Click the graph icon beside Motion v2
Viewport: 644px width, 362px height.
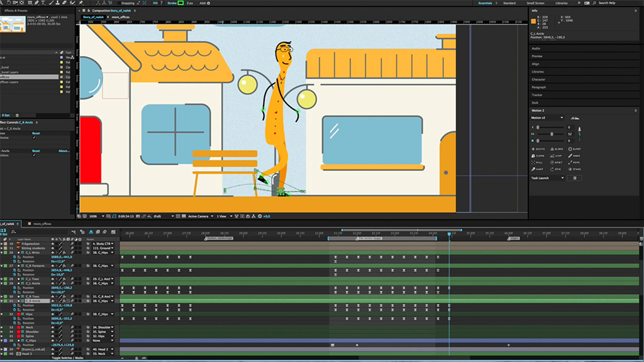point(575,118)
